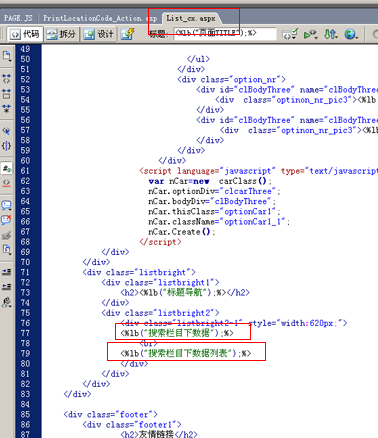Click the <%lb("搜索栏目下数据列表");%> line
The image size is (378, 438).
pyautogui.click(x=186, y=353)
